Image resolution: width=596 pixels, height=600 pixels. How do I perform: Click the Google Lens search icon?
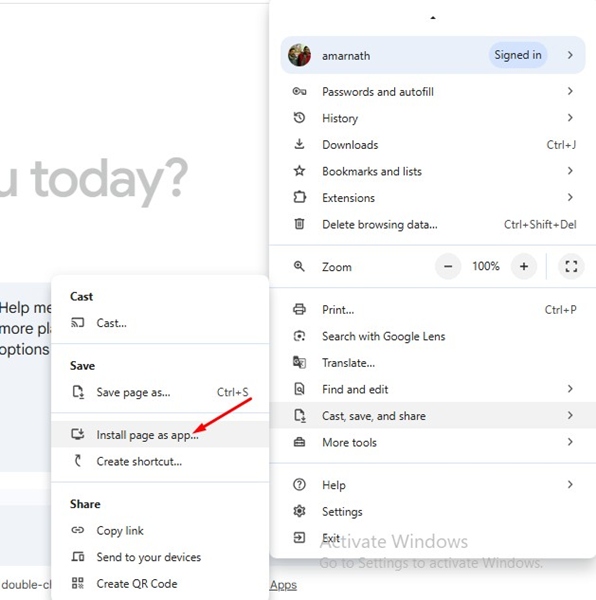(299, 336)
